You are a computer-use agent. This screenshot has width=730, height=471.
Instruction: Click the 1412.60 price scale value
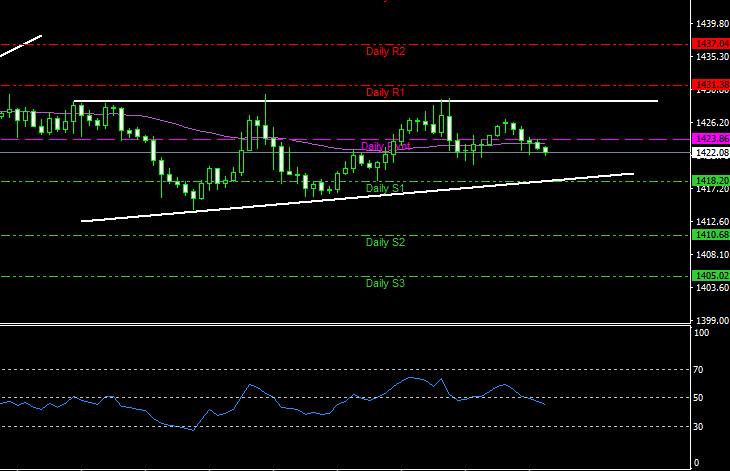tap(712, 222)
